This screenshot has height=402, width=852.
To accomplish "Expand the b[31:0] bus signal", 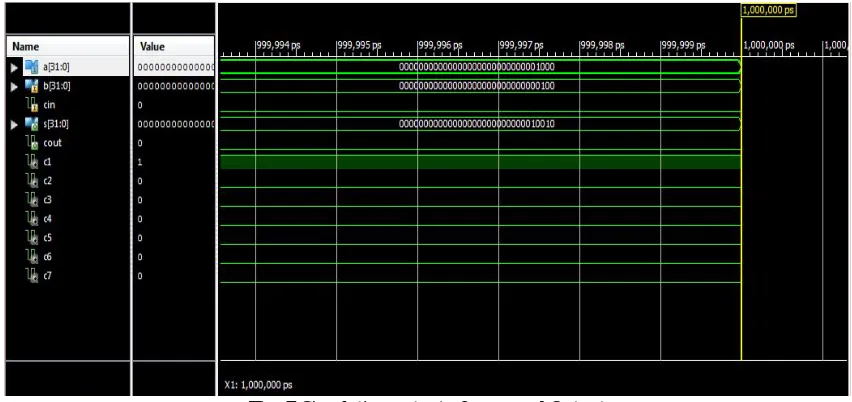I will pos(15,86).
